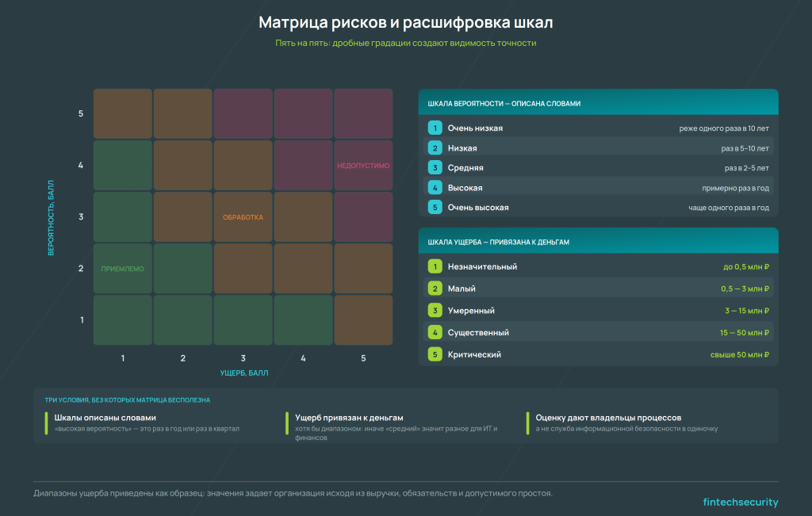Select green badge 2 beside «Малый»
812x516 pixels.
point(435,289)
